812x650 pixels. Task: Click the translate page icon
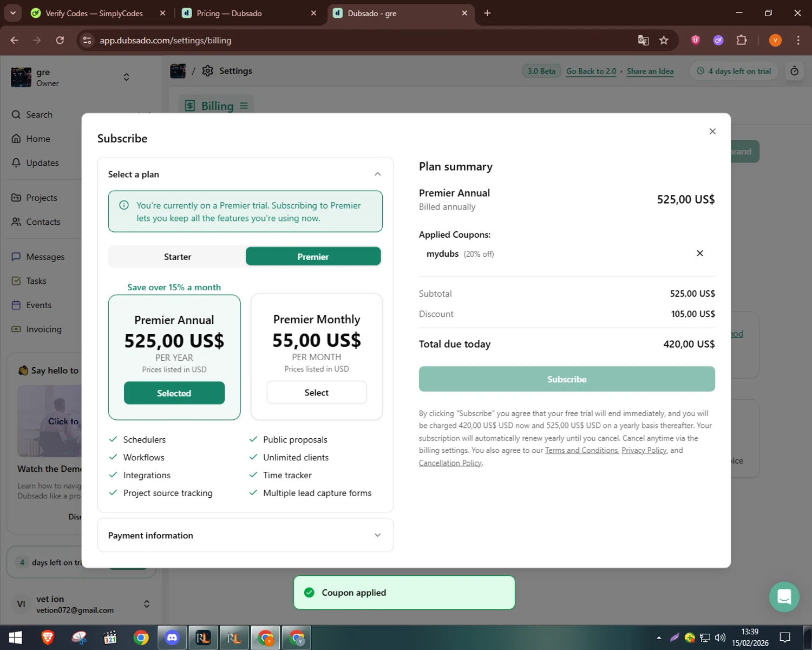(643, 40)
